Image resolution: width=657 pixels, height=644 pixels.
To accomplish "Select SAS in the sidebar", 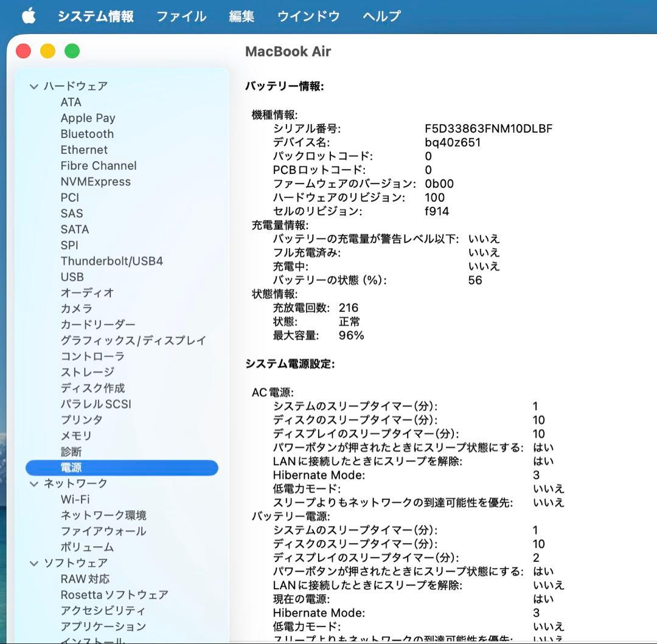I will click(x=72, y=213).
